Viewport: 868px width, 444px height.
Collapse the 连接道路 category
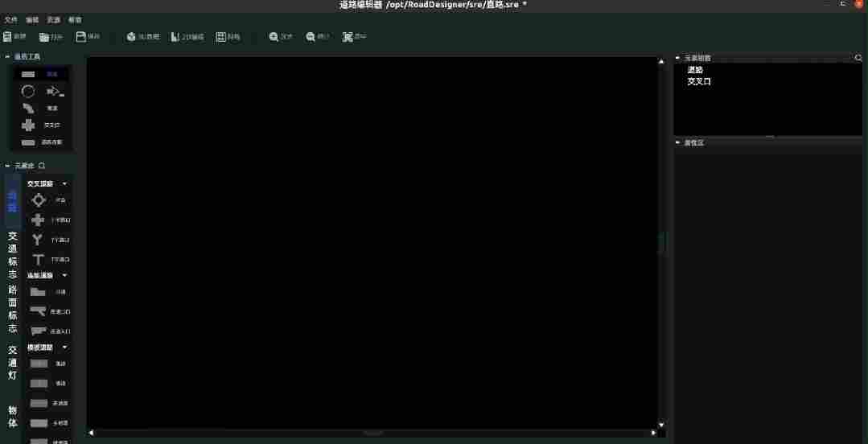pos(65,274)
